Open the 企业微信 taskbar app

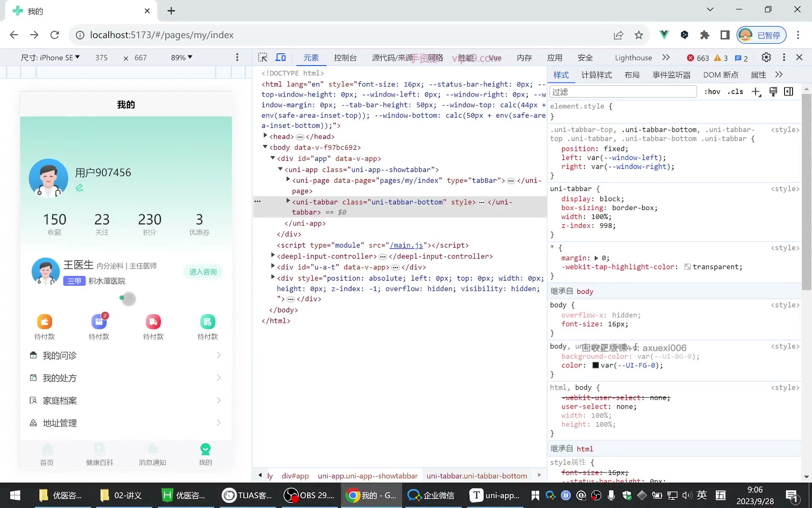pyautogui.click(x=431, y=495)
